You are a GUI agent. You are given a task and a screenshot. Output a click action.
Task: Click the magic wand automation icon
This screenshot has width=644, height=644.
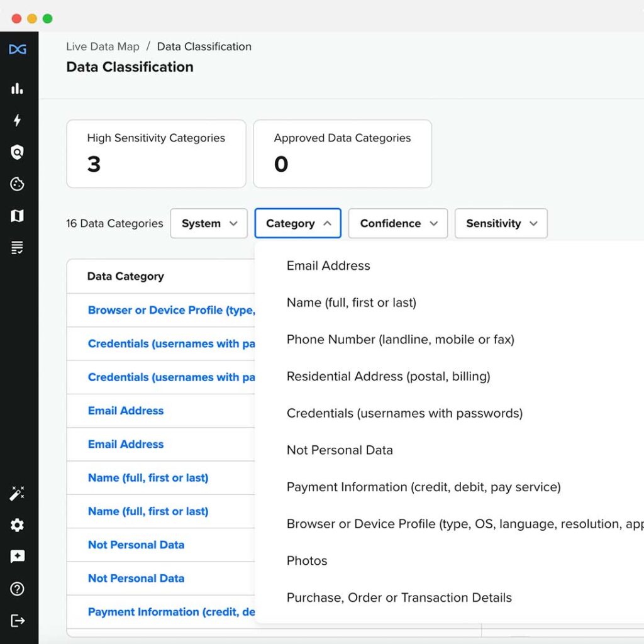18,493
